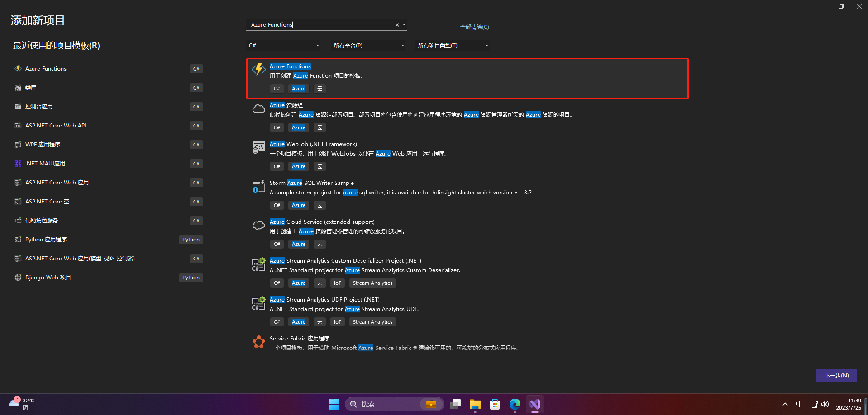The width and height of the screenshot is (868, 415).
Task: Click the Storm Azure SQL Writer Sample icon
Action: (259, 186)
